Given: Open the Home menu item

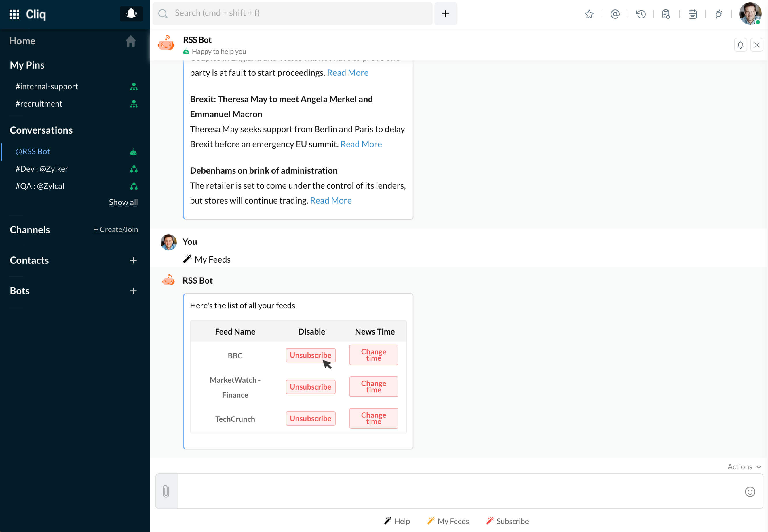Looking at the screenshot, I should click(22, 41).
